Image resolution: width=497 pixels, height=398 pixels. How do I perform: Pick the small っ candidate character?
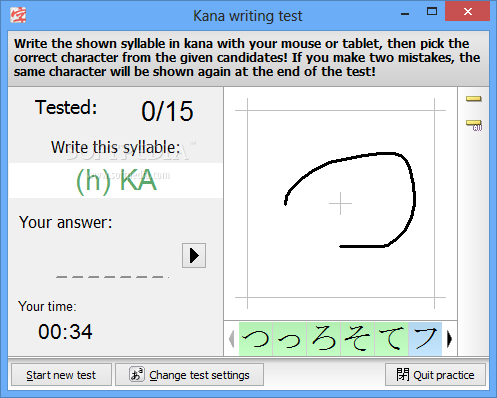(x=290, y=339)
